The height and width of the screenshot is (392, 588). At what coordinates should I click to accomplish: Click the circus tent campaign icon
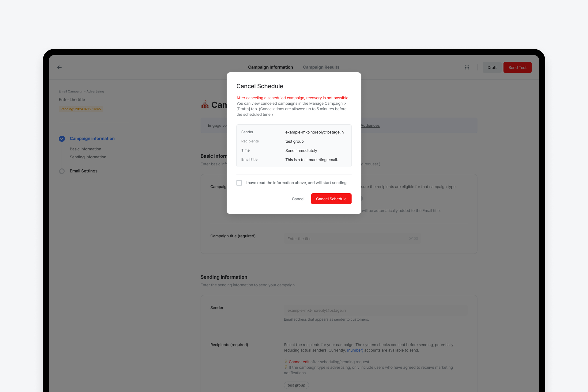pos(205,105)
